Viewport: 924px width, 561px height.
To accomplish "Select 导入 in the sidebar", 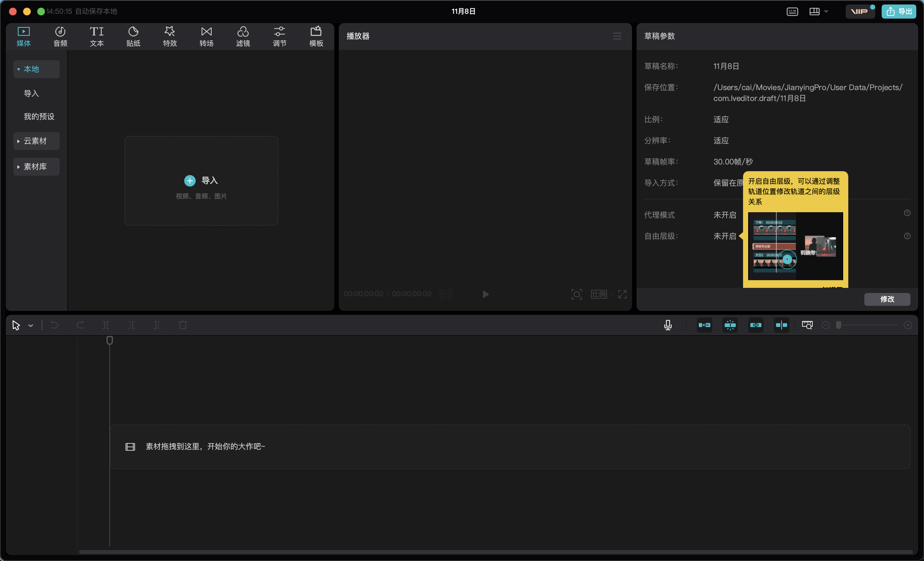I will (x=31, y=93).
